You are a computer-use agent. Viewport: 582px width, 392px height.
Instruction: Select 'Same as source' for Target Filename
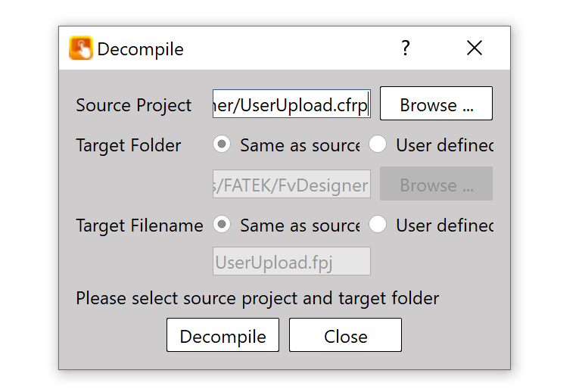point(222,225)
